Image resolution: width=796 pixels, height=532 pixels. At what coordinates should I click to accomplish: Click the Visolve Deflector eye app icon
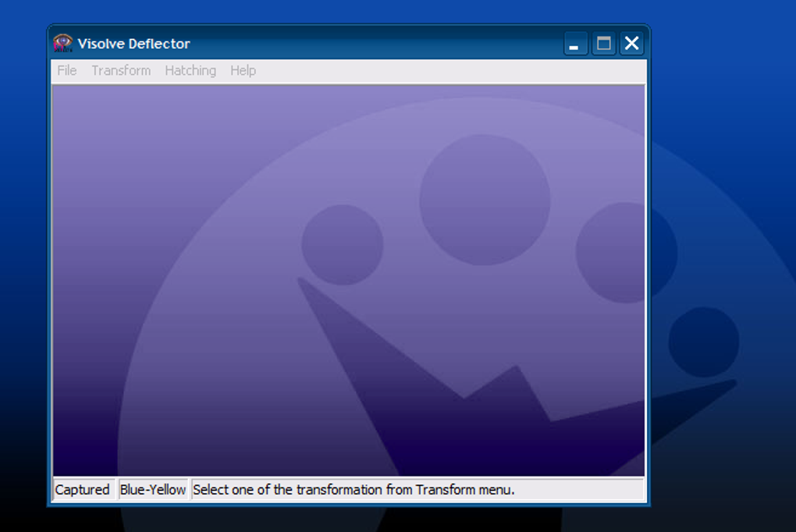pyautogui.click(x=63, y=43)
